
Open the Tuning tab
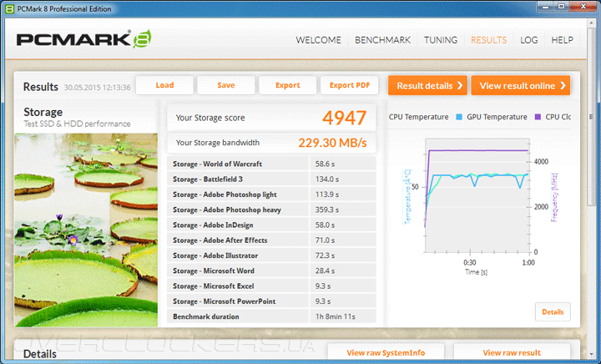[x=441, y=40]
